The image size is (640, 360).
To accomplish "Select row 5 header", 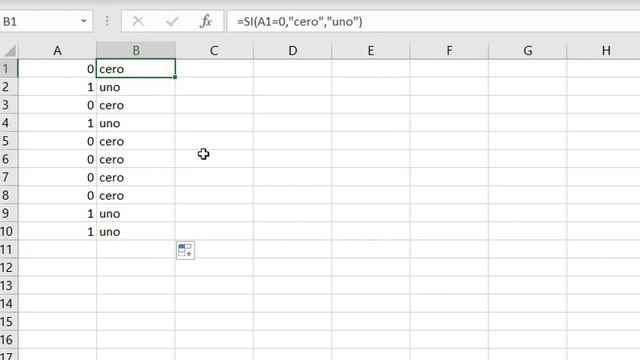I will pos(9,141).
